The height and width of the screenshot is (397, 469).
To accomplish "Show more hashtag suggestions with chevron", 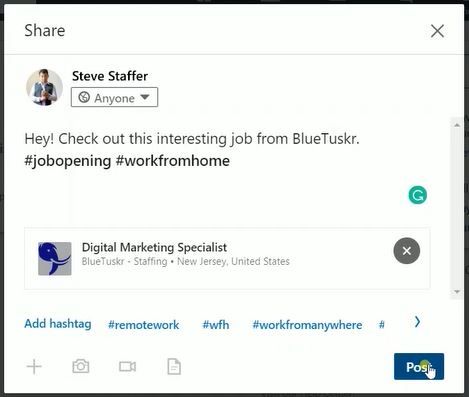I will click(x=417, y=322).
